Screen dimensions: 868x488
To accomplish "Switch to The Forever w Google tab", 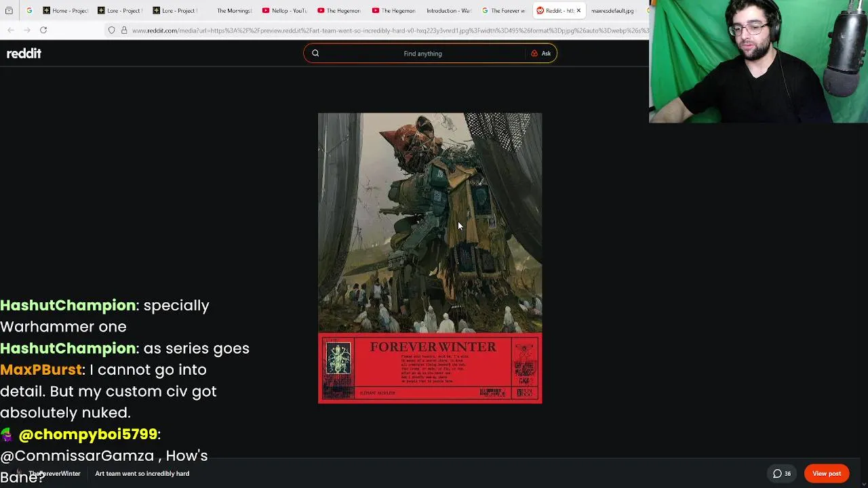I will [505, 10].
